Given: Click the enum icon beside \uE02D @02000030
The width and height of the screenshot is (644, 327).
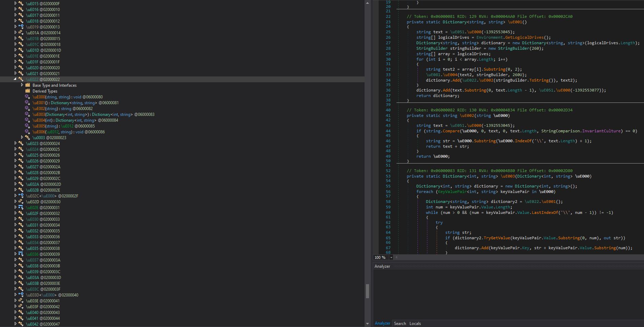Looking at the screenshot, I should (x=21, y=202).
